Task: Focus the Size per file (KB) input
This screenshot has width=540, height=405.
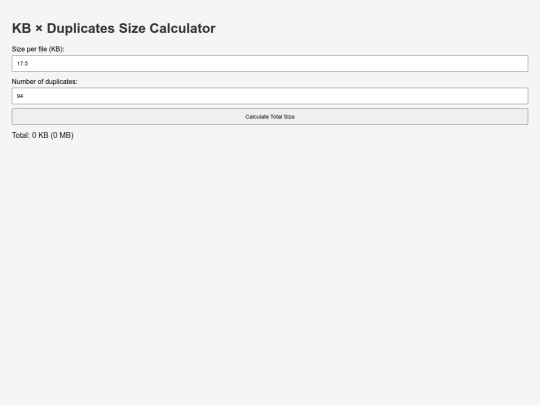Action: (270, 63)
